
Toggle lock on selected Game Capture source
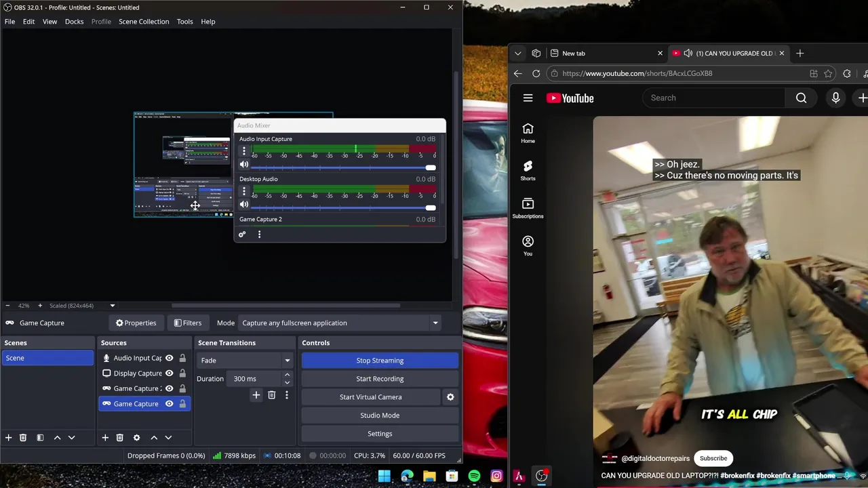(x=182, y=404)
